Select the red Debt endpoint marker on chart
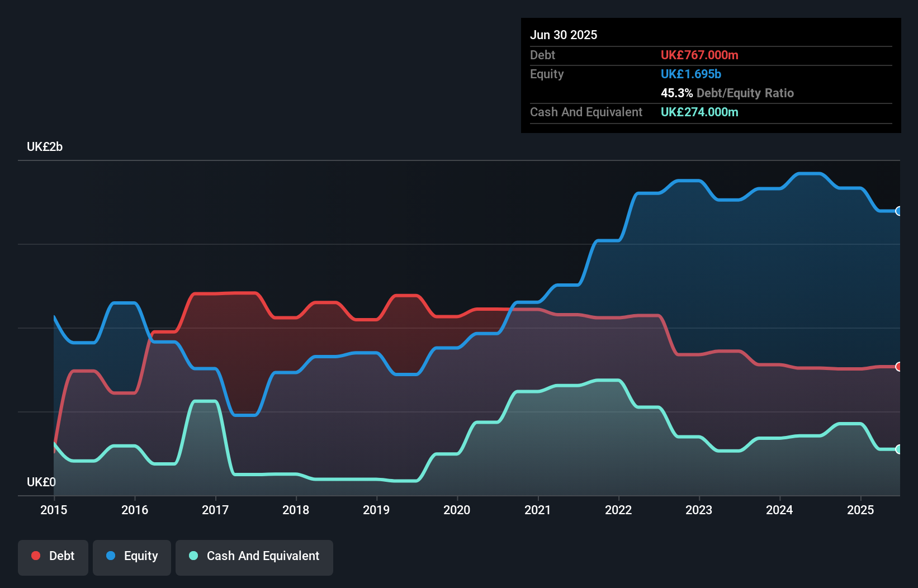Viewport: 918px width, 588px height. pyautogui.click(x=898, y=367)
